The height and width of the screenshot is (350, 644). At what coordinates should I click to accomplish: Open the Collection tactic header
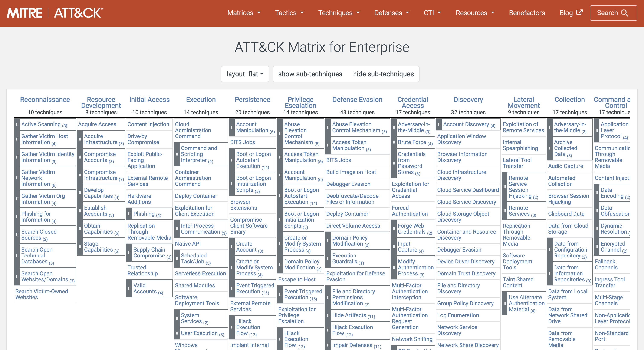[569, 100]
